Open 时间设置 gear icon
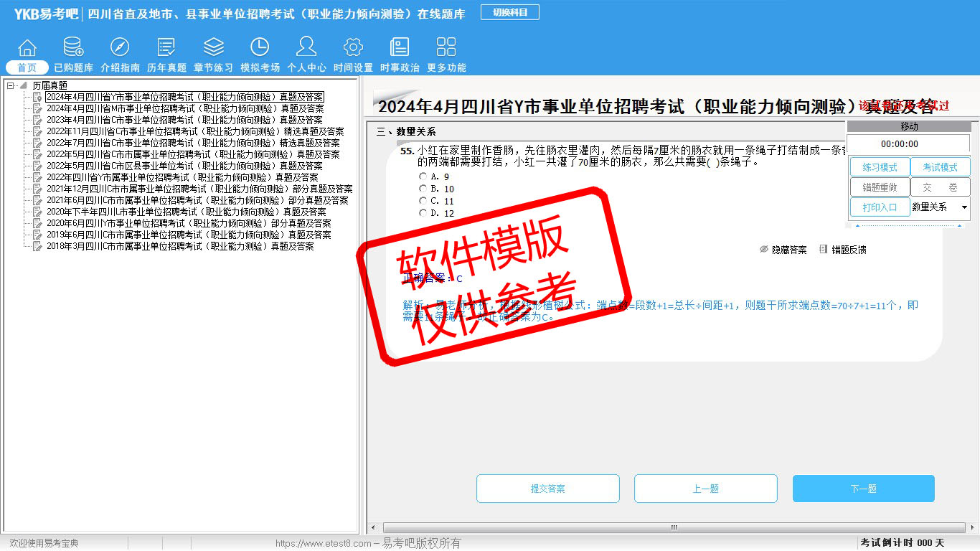The width and height of the screenshot is (980, 551). [353, 49]
